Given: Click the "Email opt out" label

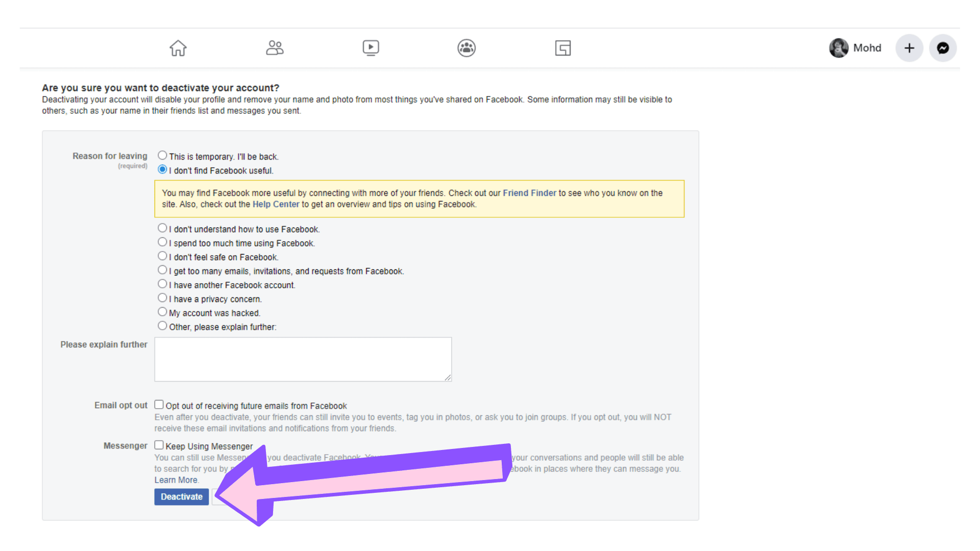Looking at the screenshot, I should click(121, 405).
